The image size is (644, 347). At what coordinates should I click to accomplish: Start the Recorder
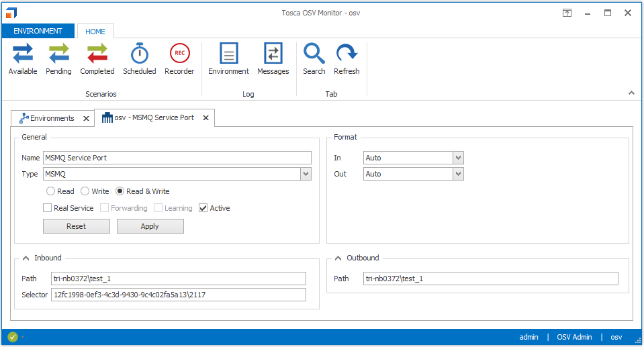pos(179,59)
